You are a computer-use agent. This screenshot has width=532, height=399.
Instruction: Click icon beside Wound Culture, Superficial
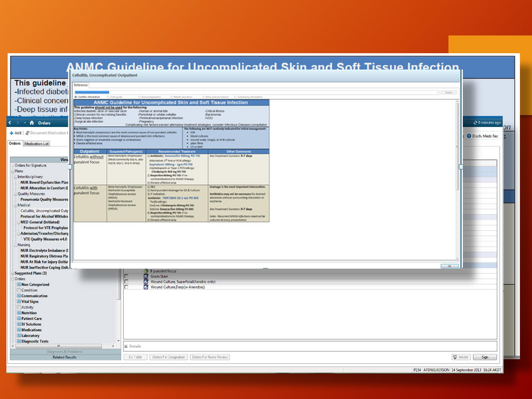[x=146, y=281]
